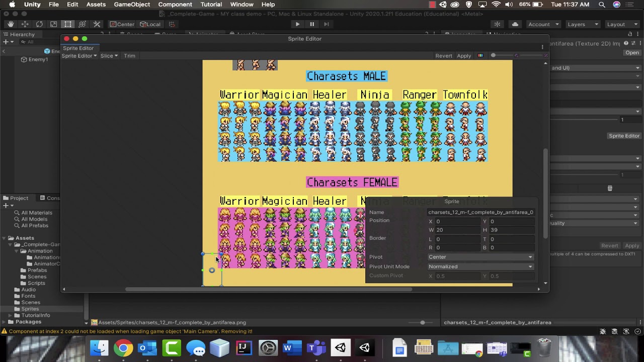Select the Scale tool
Screen dimensions: 644x362
point(53,24)
